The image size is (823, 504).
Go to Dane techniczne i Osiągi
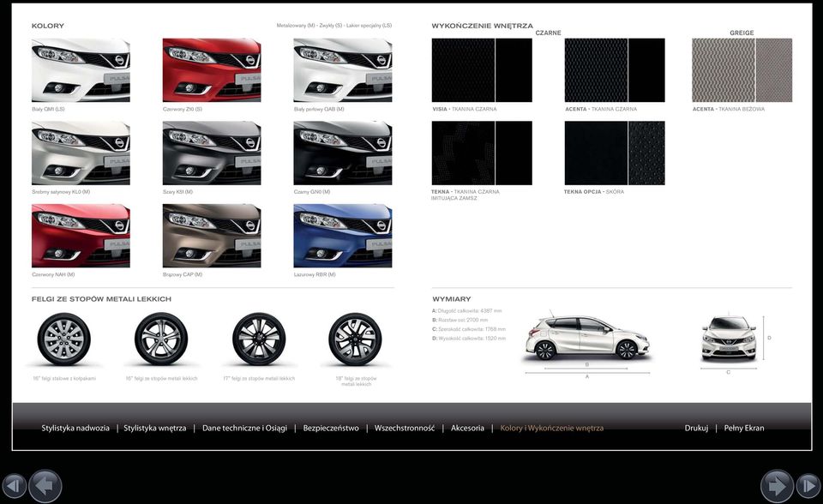(x=244, y=428)
